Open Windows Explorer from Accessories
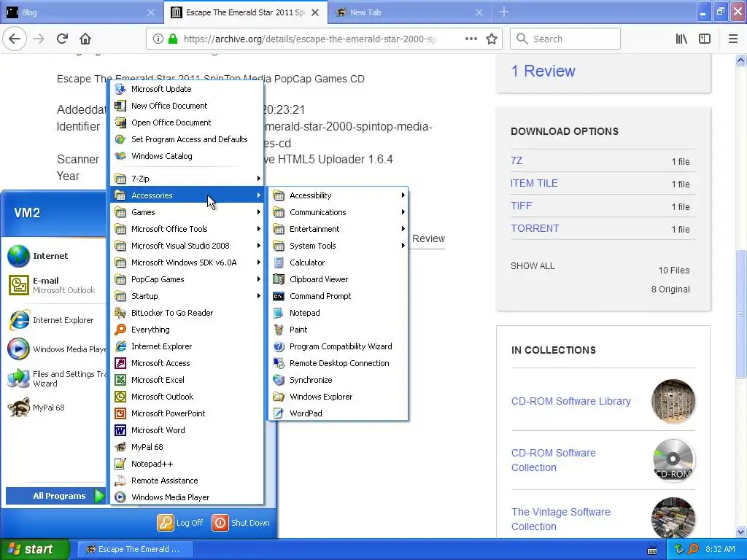Image resolution: width=747 pixels, height=560 pixels. (x=338, y=397)
